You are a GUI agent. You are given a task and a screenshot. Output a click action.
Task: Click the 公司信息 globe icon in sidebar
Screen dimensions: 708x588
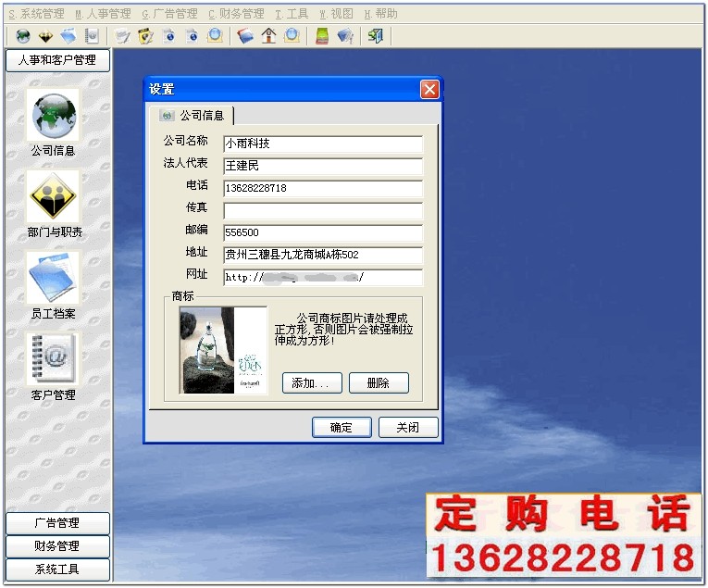tap(54, 116)
